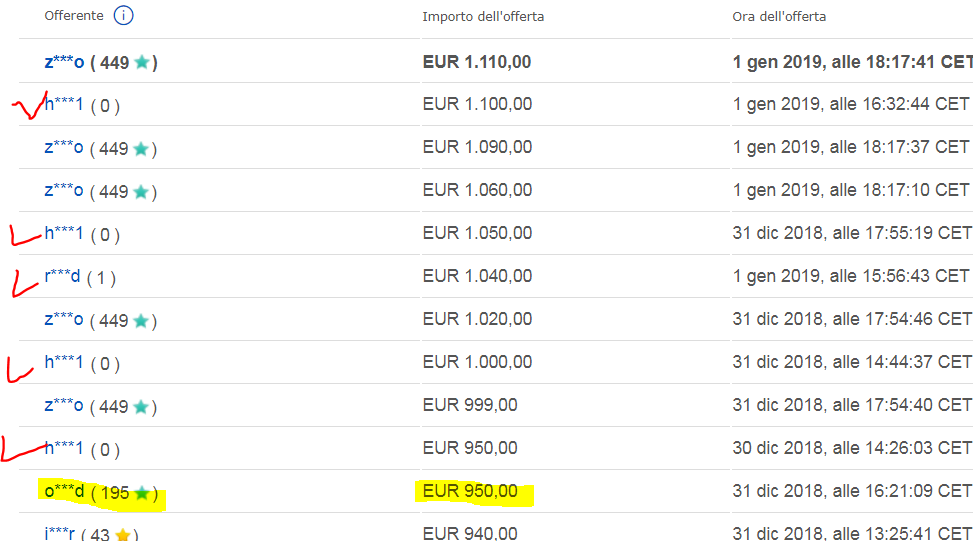Open bidder h***1 on the EUR 1.050,00 row

coord(64,233)
